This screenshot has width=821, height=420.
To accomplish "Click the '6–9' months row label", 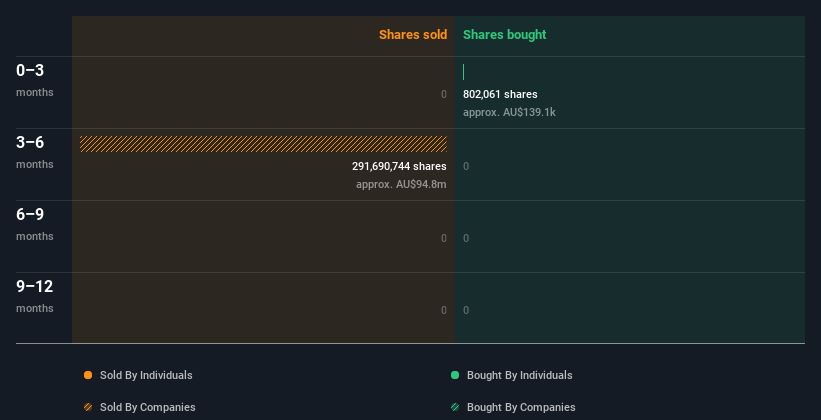I will pos(30,215).
